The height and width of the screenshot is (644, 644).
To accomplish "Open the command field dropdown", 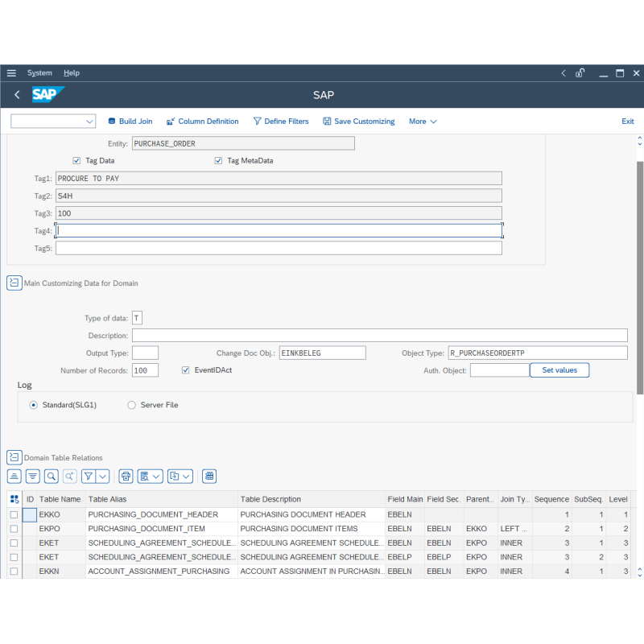I will pyautogui.click(x=89, y=122).
